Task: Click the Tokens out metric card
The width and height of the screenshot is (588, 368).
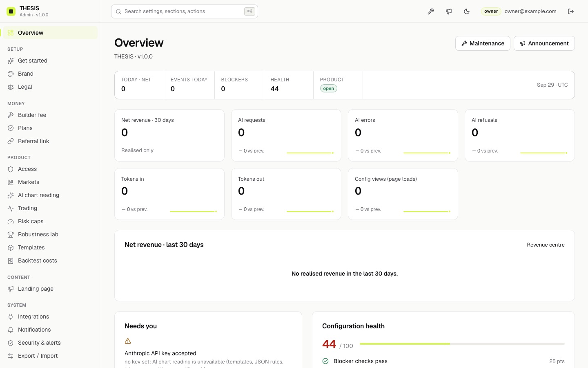Action: point(286,194)
